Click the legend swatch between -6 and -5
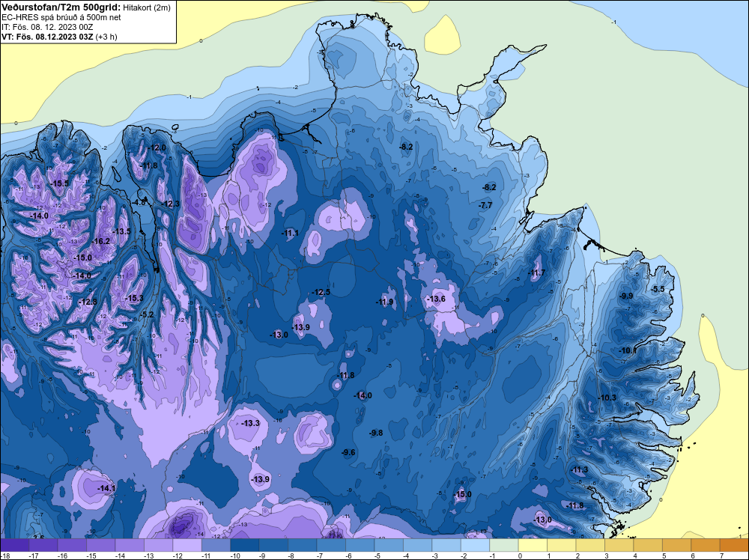The width and height of the screenshot is (749, 560). pos(360,544)
